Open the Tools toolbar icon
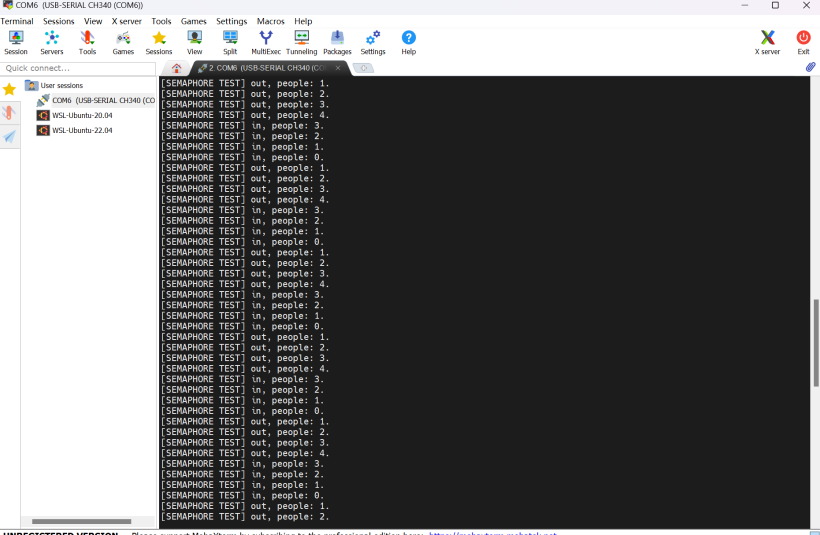Viewport: 820px width, 535px height. [87, 43]
